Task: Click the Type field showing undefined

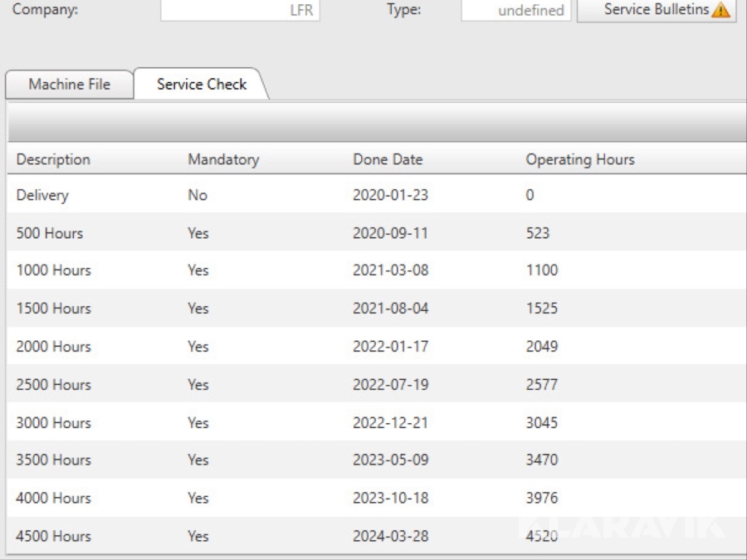Action: (x=516, y=10)
